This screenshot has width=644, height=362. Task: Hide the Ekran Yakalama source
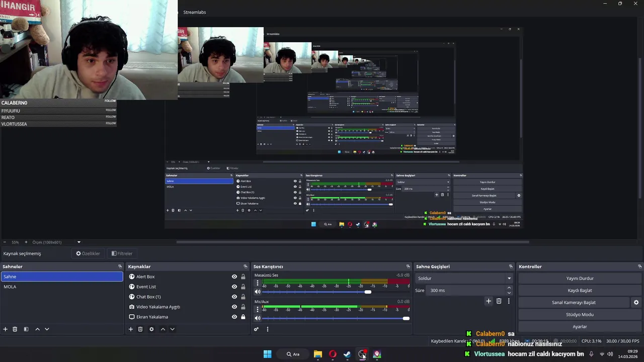click(x=234, y=317)
